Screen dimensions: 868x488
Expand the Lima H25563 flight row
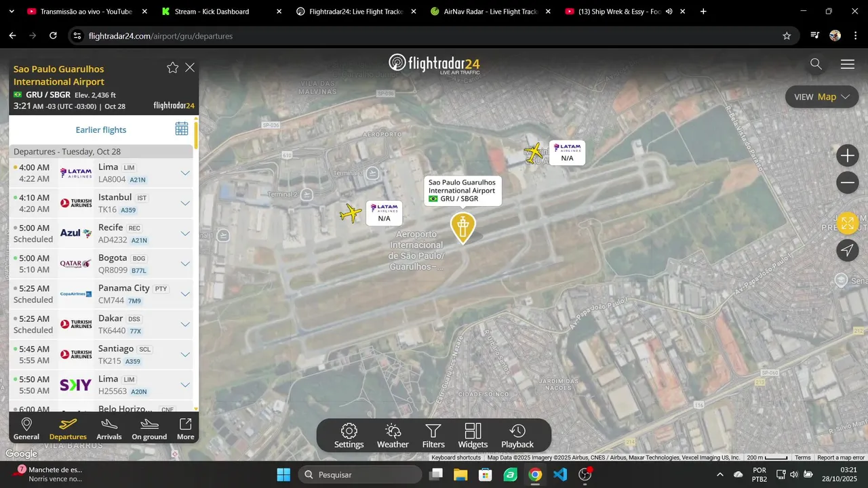click(185, 385)
